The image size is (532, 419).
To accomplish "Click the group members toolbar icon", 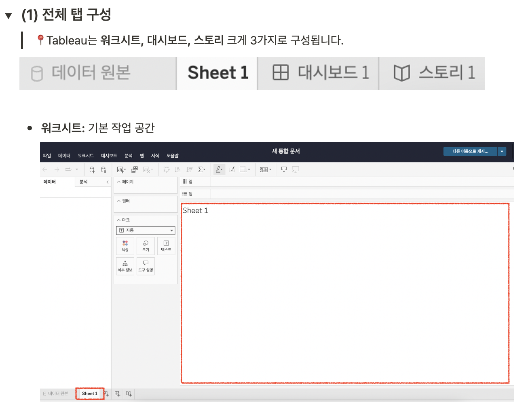I will 232,169.
